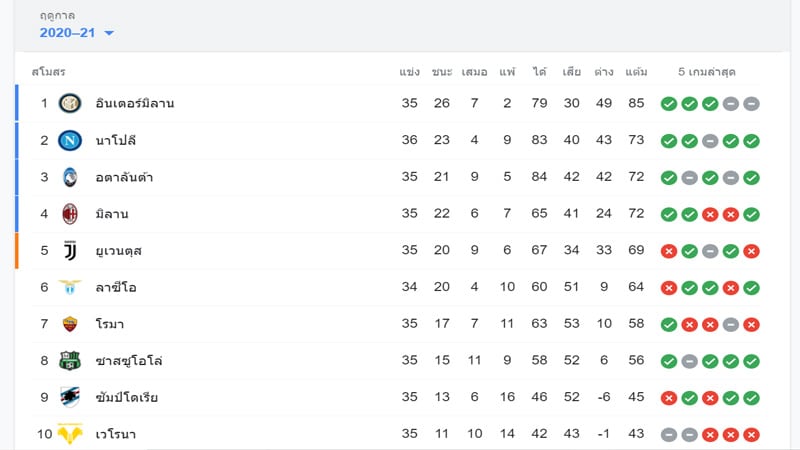Select the Atalanta club logo
The height and width of the screenshot is (450, 800).
click(x=70, y=177)
